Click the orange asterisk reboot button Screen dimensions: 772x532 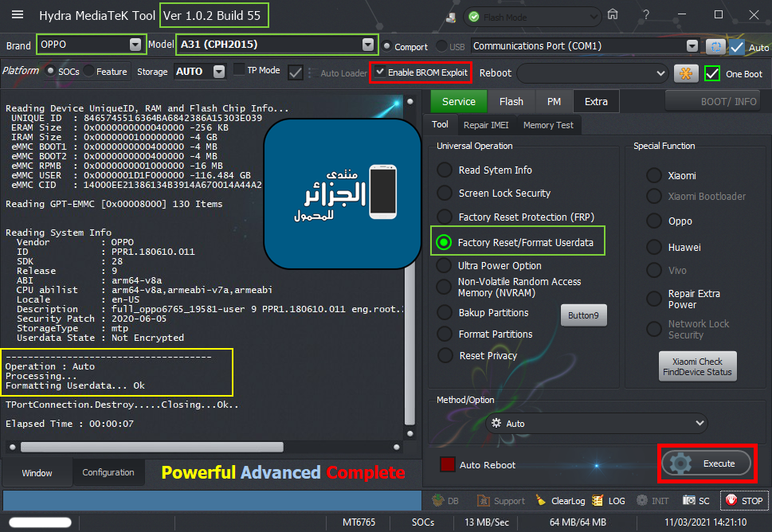[685, 72]
